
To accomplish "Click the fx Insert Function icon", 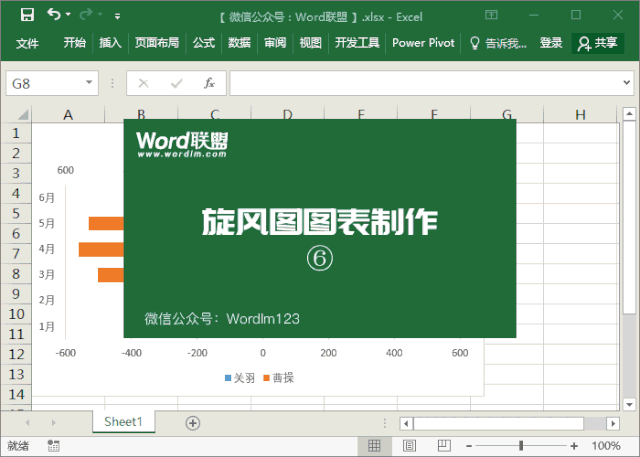I will pyautogui.click(x=209, y=83).
